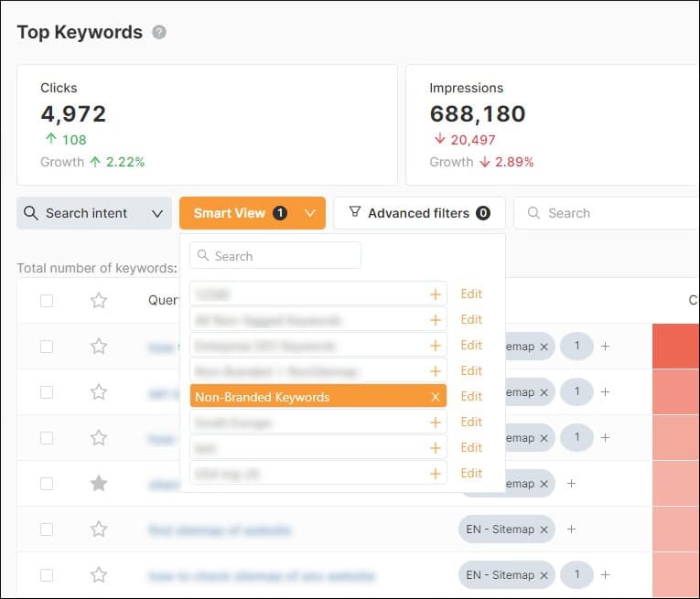Check the third keyword row checkbox

coord(47,438)
